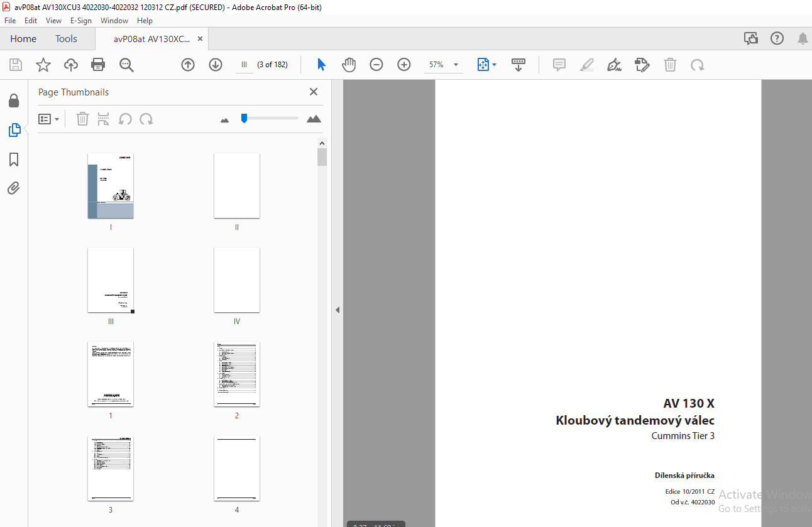Open the Attachments paperclip panel
This screenshot has height=527, width=812.
pos(14,188)
